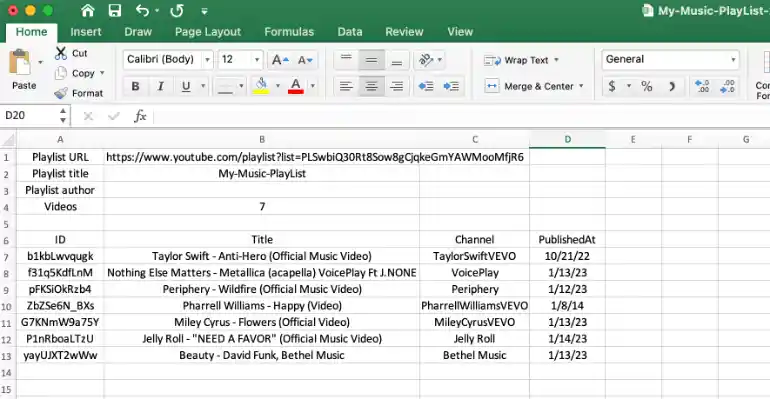Click the Name Box showing D20
The width and height of the screenshot is (770, 399).
[30, 115]
